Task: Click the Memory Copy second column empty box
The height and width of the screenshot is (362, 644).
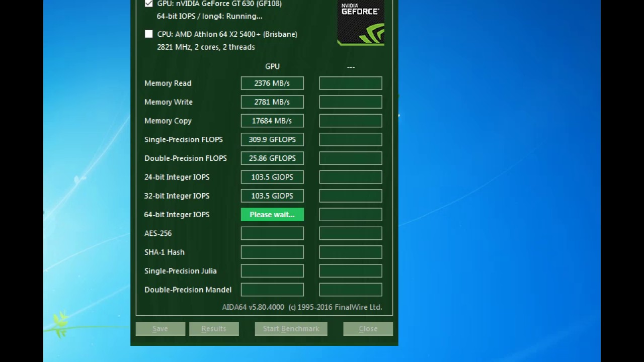Action: [x=351, y=121]
